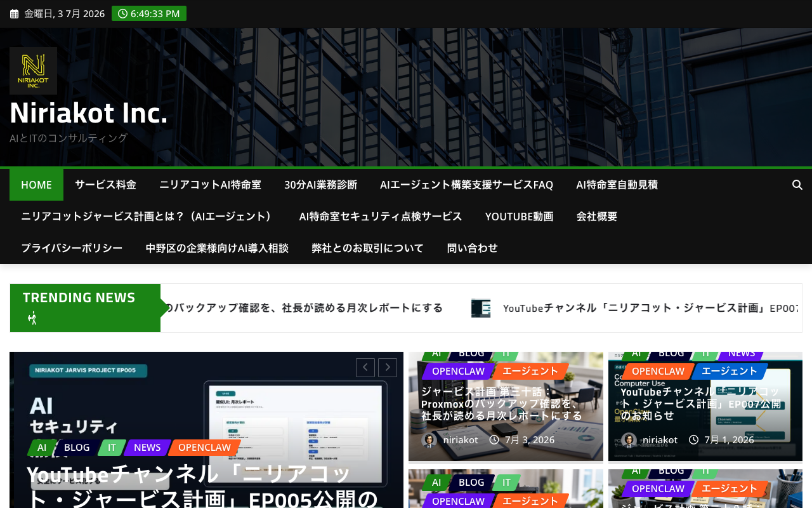Image resolution: width=812 pixels, height=508 pixels.
Task: Open ニリアコットジャービス計画とは？ menu item
Action: [148, 217]
